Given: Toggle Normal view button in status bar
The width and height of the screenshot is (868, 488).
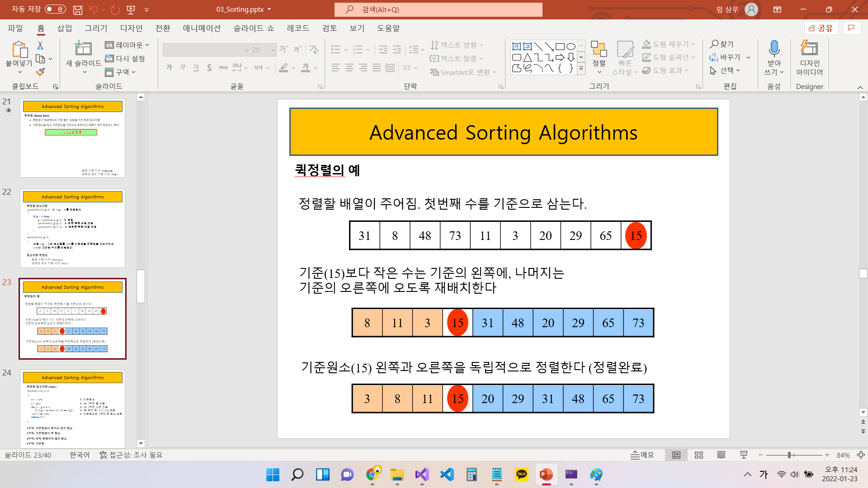Looking at the screenshot, I should click(x=676, y=455).
